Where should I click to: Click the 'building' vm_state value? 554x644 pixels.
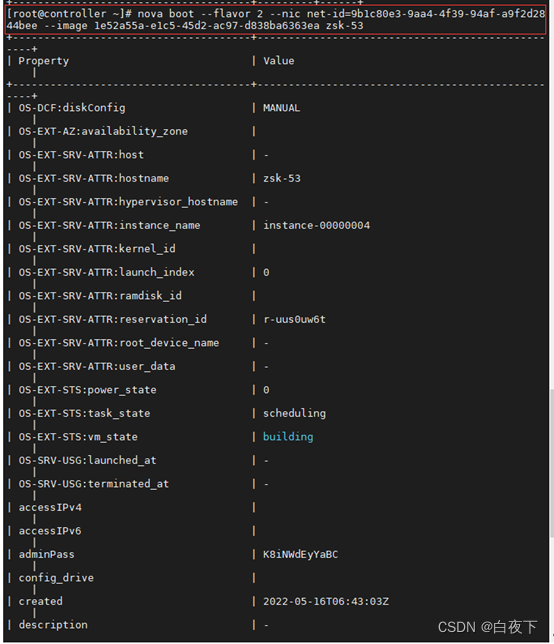[x=288, y=437]
